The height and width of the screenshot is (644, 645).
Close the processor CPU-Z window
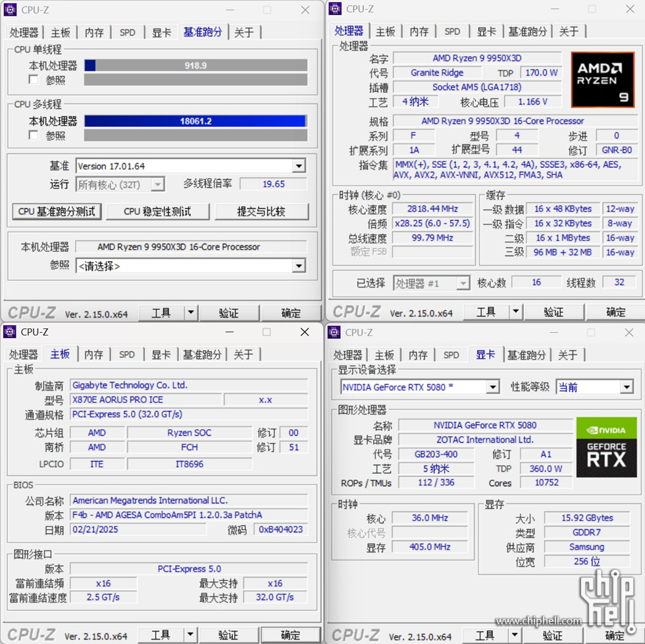pyautogui.click(x=630, y=9)
